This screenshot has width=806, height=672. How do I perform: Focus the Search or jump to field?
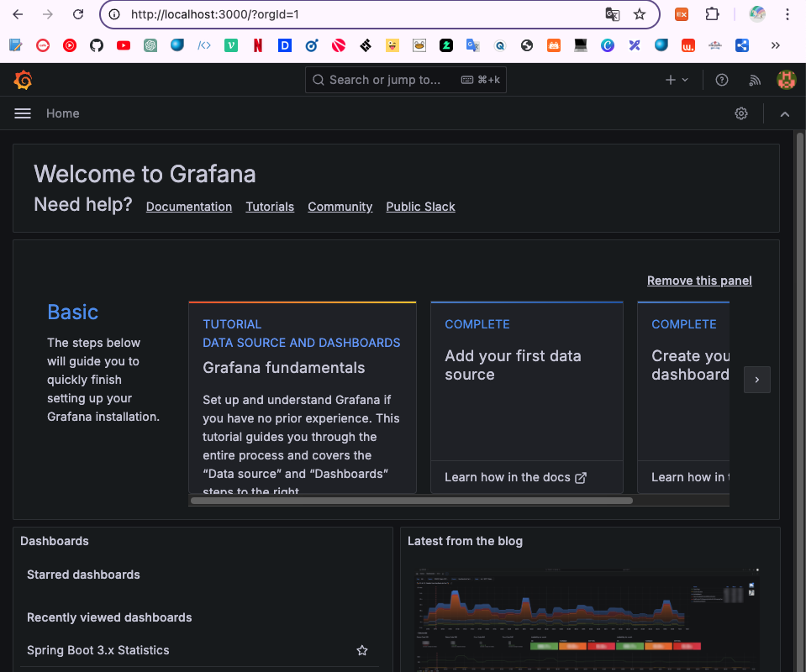click(x=406, y=80)
